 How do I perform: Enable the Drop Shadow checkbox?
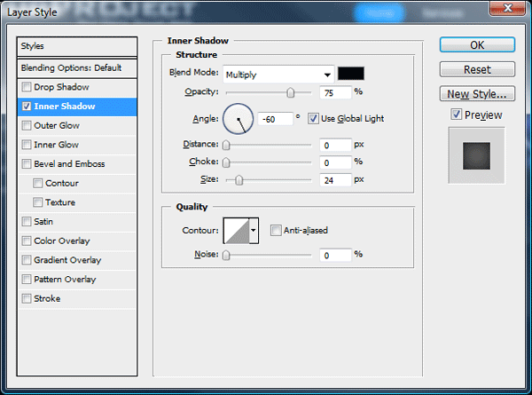26,87
